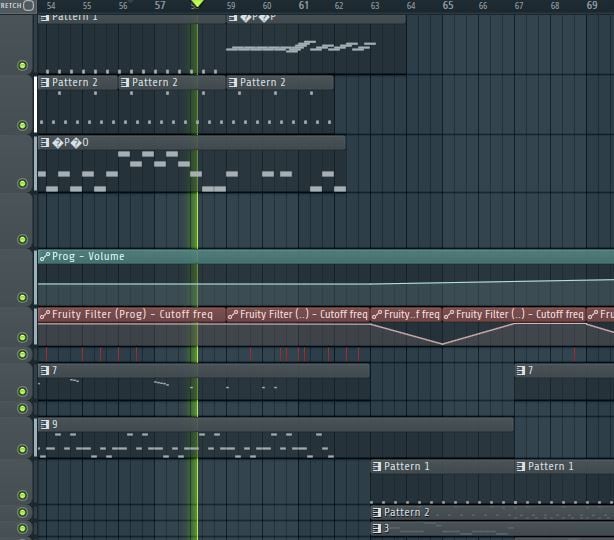Jump to bar 63 in the timeline ruler

375,6
